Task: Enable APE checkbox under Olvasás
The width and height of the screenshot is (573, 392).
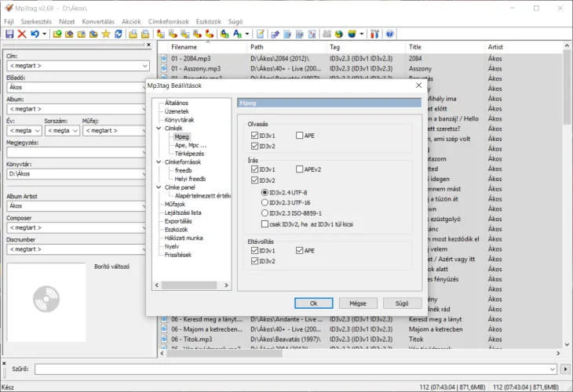Action: pos(301,136)
